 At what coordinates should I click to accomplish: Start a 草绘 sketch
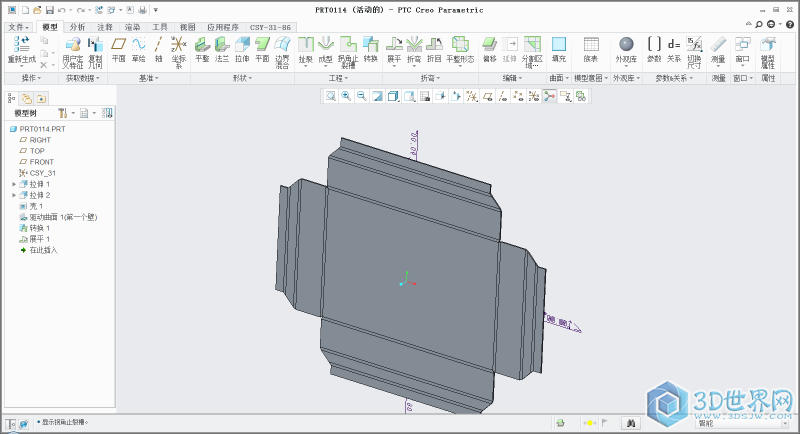coord(138,49)
